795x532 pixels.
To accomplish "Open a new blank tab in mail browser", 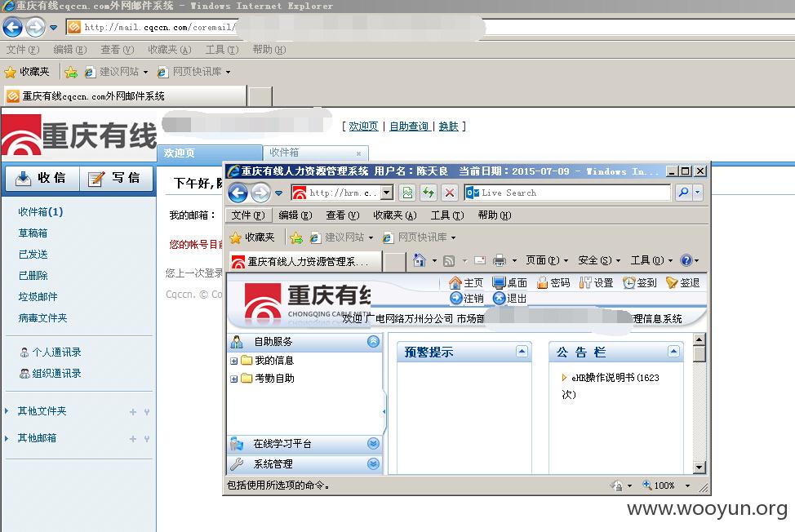I will 260,96.
